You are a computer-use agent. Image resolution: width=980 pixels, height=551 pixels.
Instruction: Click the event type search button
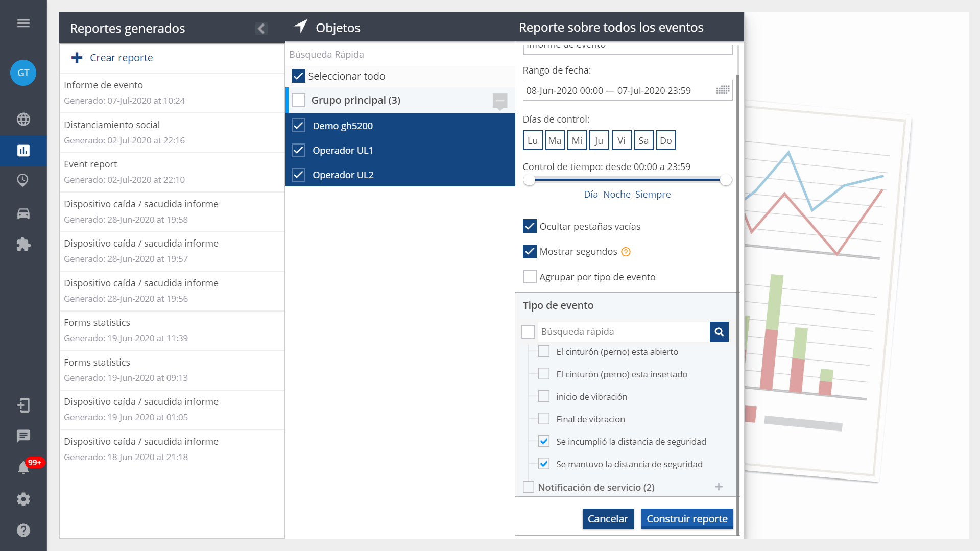[x=719, y=332]
